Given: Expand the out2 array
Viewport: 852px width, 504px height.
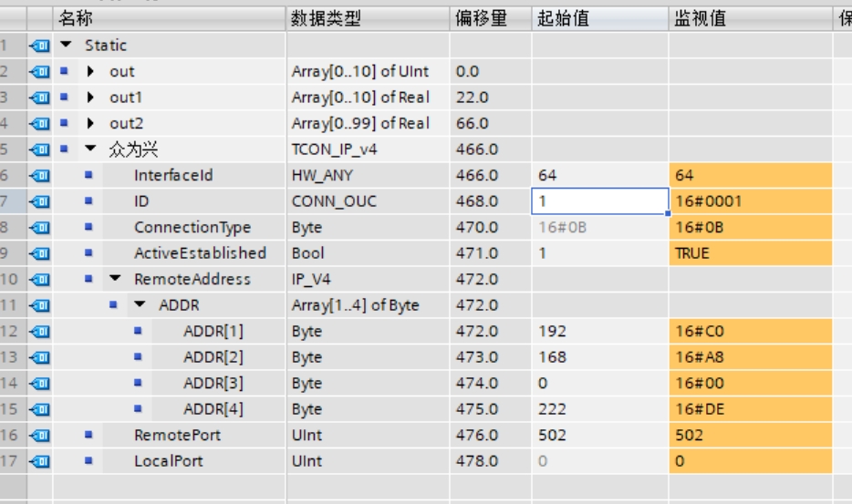Looking at the screenshot, I should [x=90, y=123].
